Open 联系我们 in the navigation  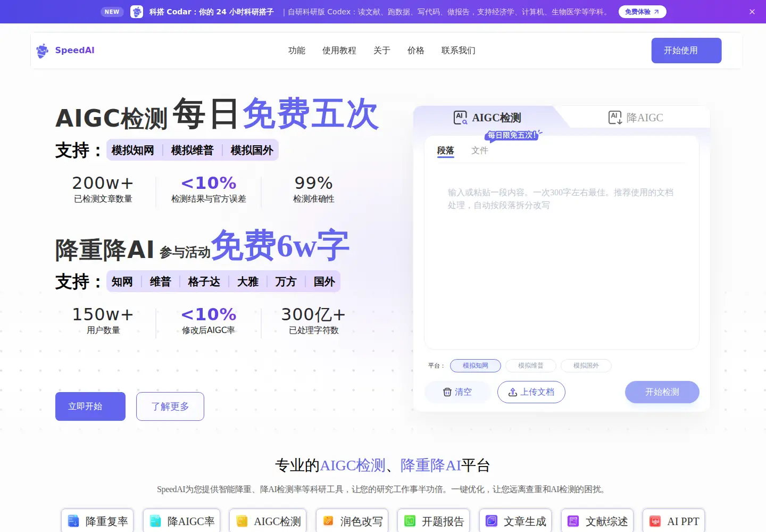pos(459,51)
